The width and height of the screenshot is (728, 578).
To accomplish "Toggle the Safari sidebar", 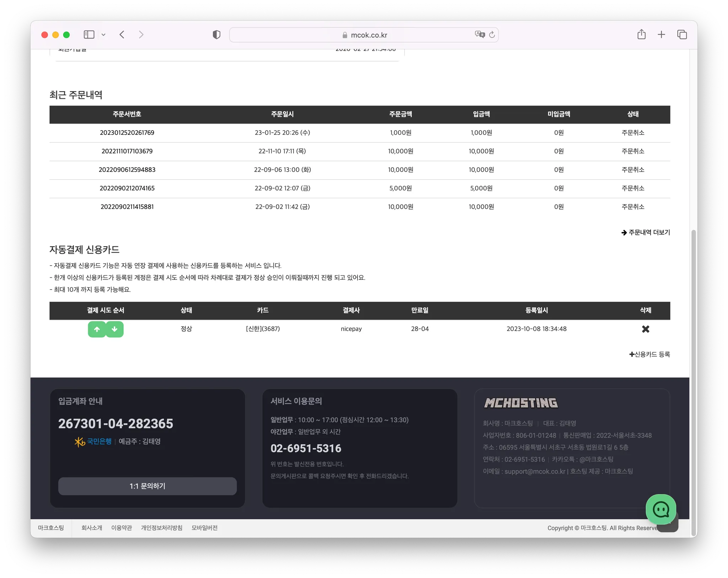I will click(x=89, y=35).
